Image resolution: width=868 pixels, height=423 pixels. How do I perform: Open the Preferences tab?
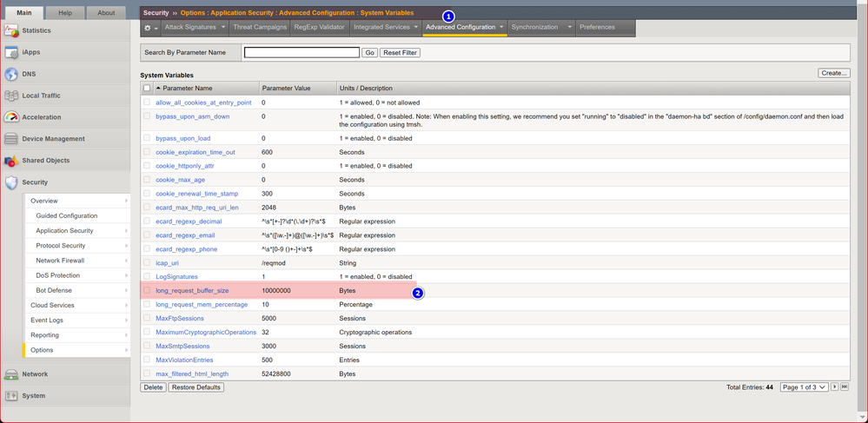click(597, 28)
